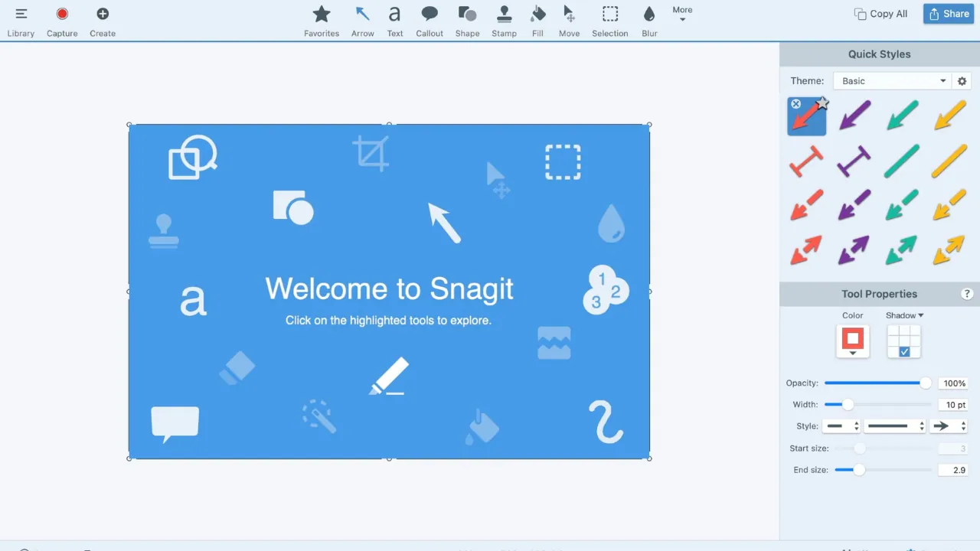Apply the green plain line style
The height and width of the screenshot is (551, 980).
[x=902, y=161]
